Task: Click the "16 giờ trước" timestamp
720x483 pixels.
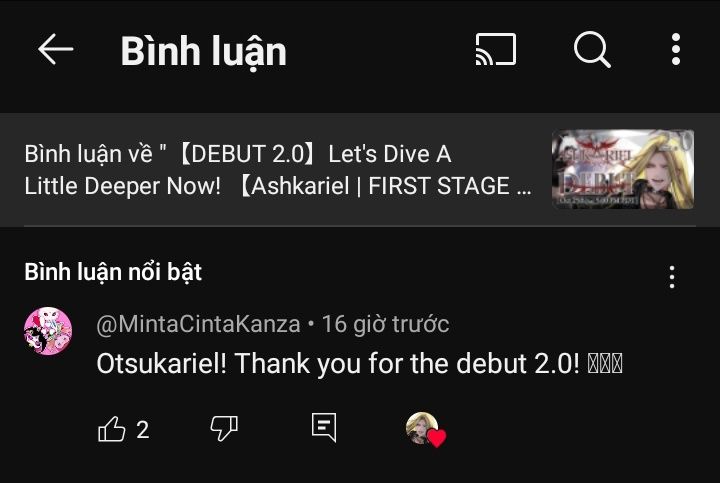Action: [x=385, y=324]
